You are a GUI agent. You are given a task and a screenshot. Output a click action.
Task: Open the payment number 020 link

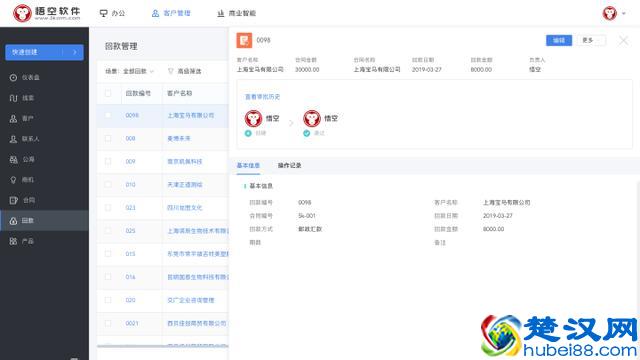click(x=130, y=300)
